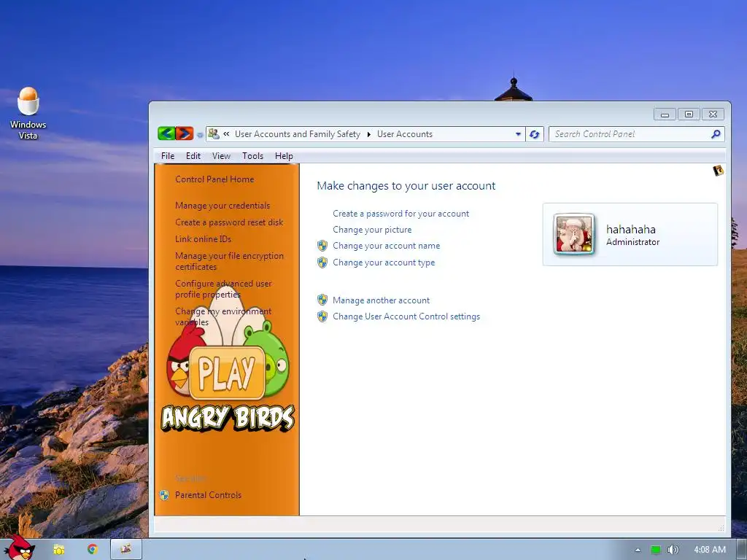Show hidden tray icons arrow
Viewport: 747px width, 560px height.
click(638, 550)
